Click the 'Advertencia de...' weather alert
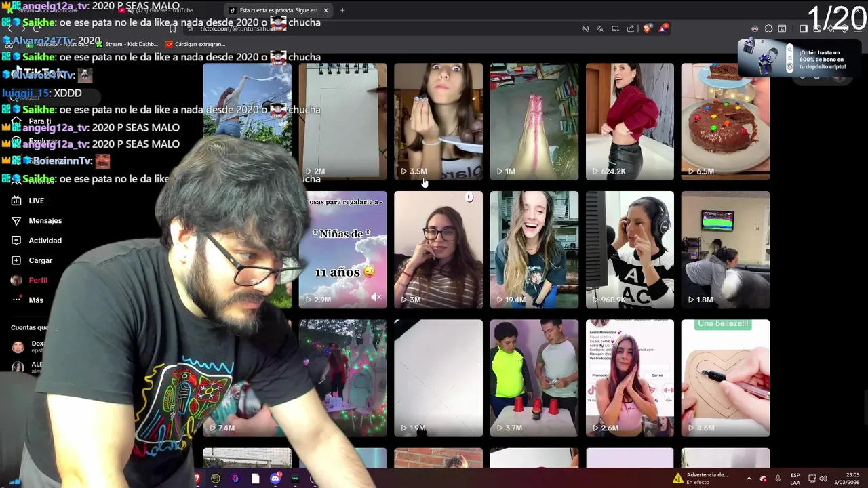The image size is (868, 488). (x=701, y=479)
